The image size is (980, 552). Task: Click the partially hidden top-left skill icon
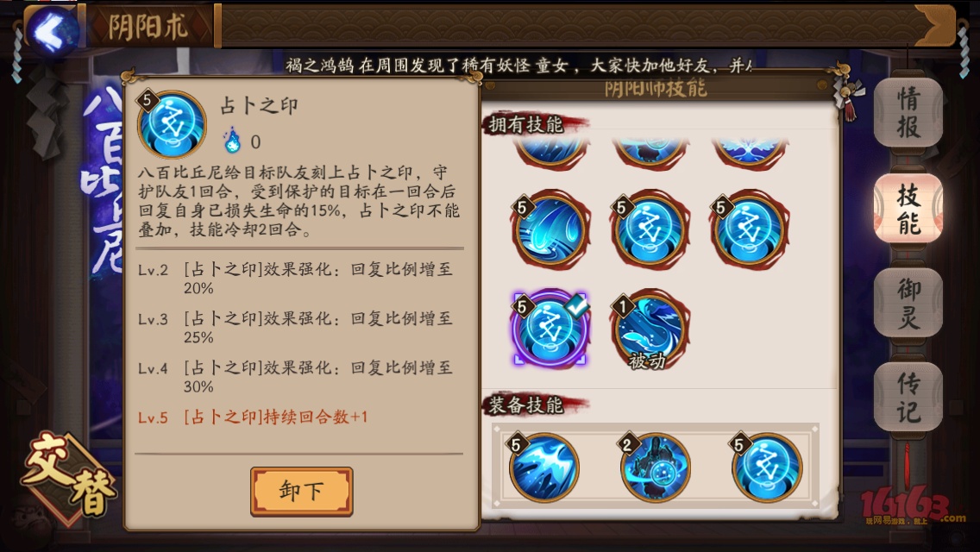550,150
